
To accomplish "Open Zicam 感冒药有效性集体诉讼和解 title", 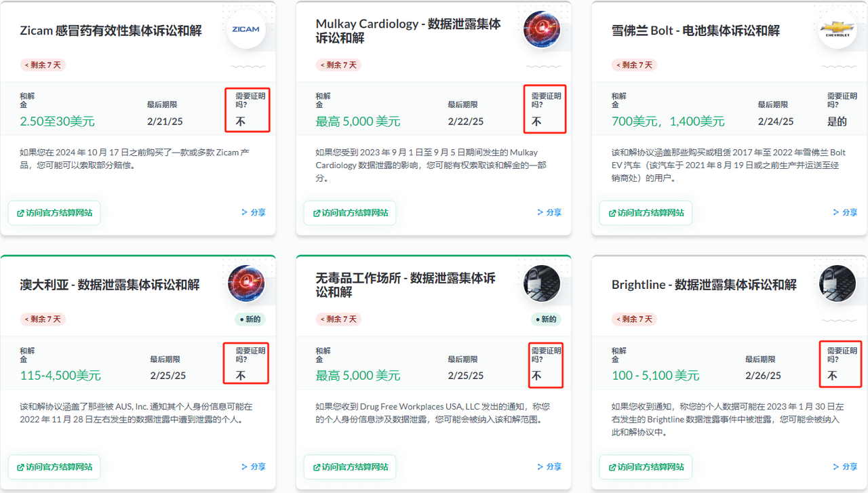I will (111, 31).
